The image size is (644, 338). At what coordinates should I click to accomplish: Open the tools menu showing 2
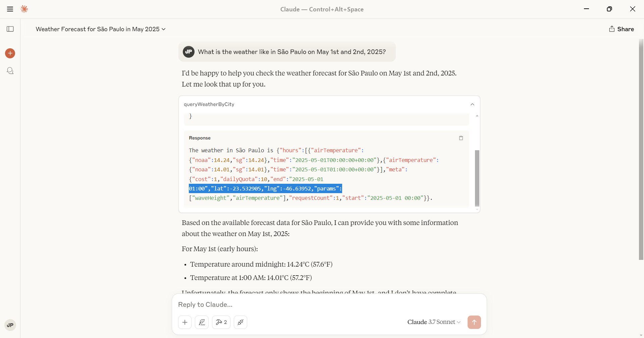[x=221, y=322]
